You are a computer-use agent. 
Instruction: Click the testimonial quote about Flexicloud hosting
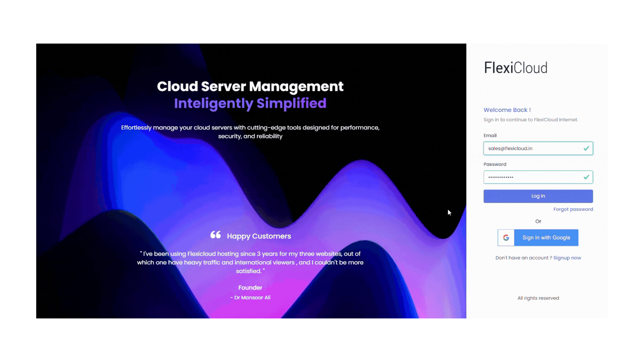point(250,262)
